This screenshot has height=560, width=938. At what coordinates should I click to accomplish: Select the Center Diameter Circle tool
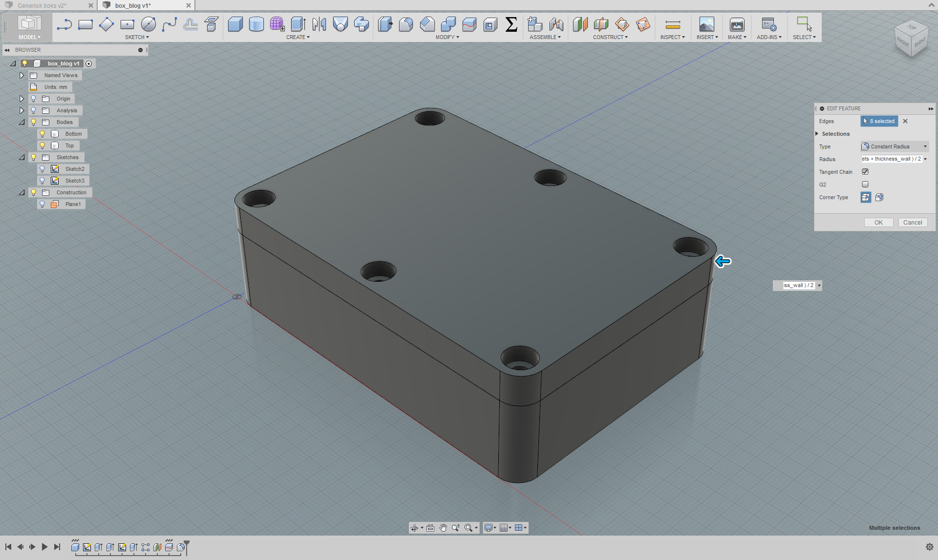[x=148, y=24]
